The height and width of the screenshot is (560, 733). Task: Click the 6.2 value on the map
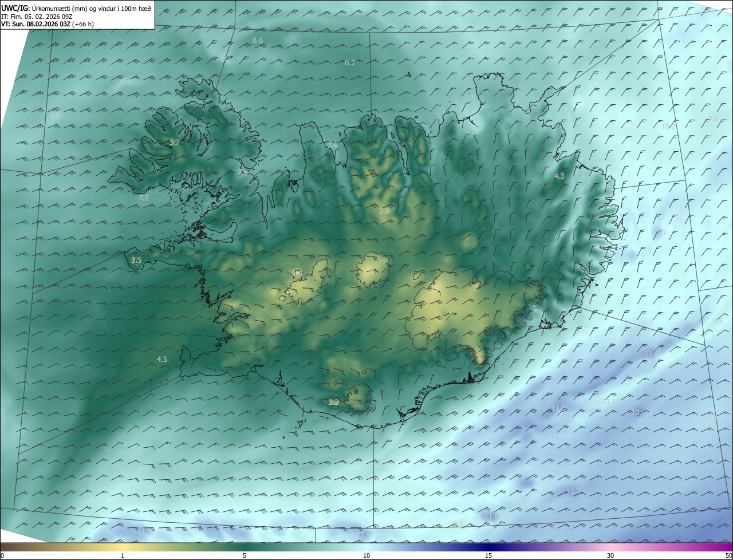(350, 62)
